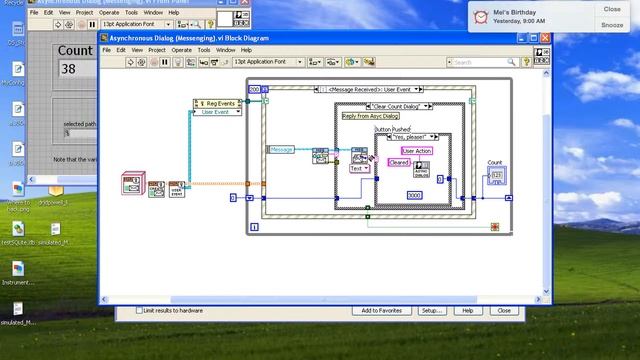The image size is (640, 360).
Task: Select the Reg Events node
Action: pyautogui.click(x=218, y=104)
